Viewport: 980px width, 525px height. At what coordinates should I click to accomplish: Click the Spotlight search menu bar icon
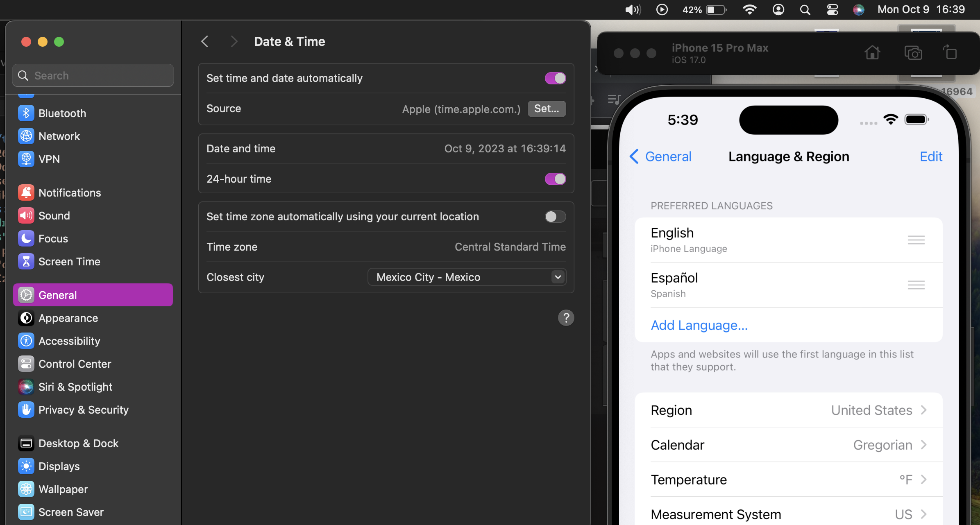tap(805, 9)
